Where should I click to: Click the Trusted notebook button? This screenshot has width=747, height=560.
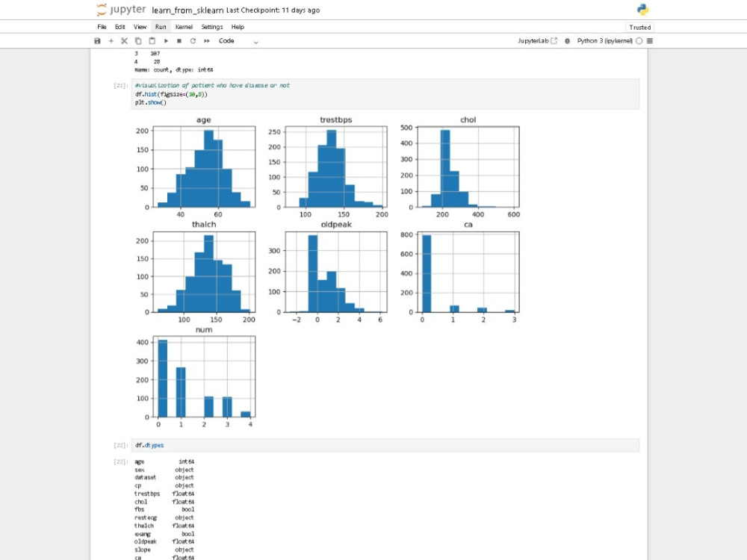[639, 27]
